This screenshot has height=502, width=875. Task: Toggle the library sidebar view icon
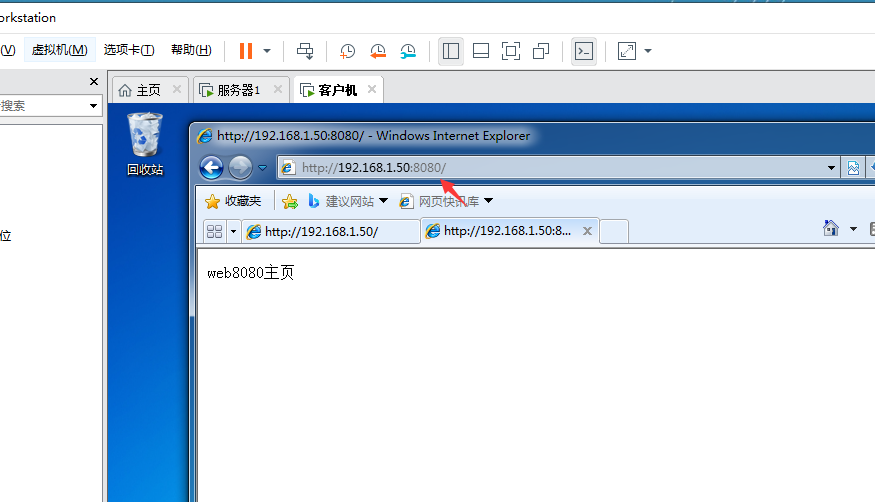click(451, 51)
